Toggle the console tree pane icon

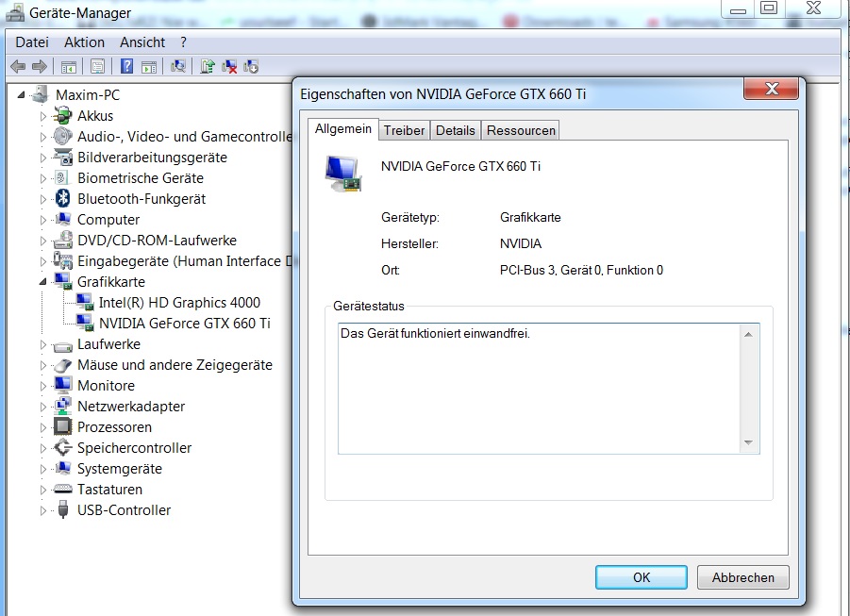[x=68, y=67]
